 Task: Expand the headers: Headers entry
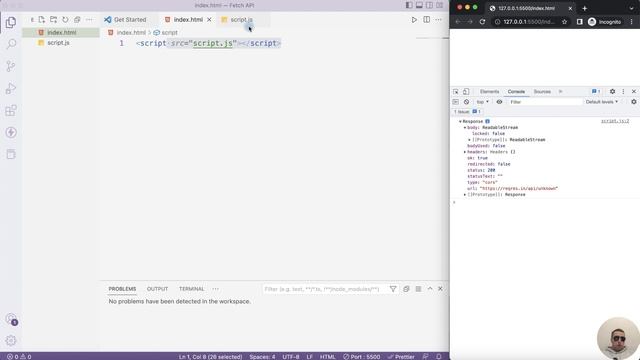click(x=464, y=152)
